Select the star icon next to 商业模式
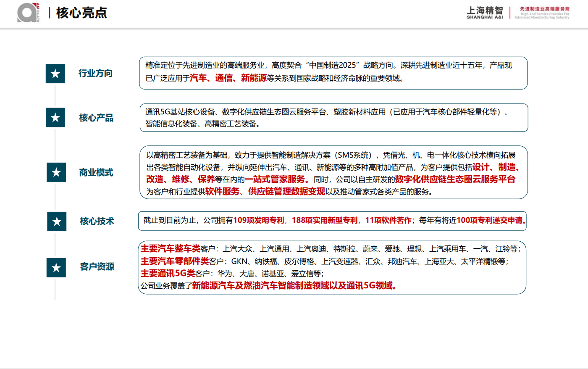The height and width of the screenshot is (369, 588). click(56, 172)
